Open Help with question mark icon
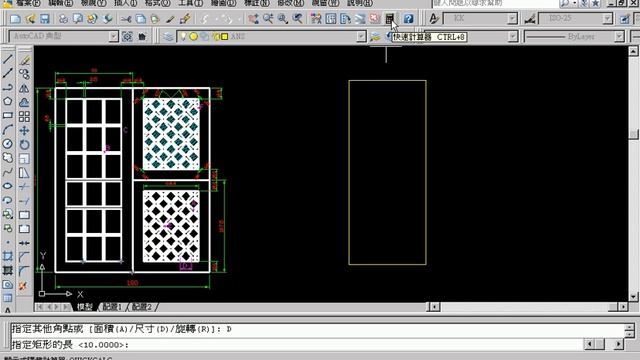This screenshot has height=360, width=640. coord(408,18)
